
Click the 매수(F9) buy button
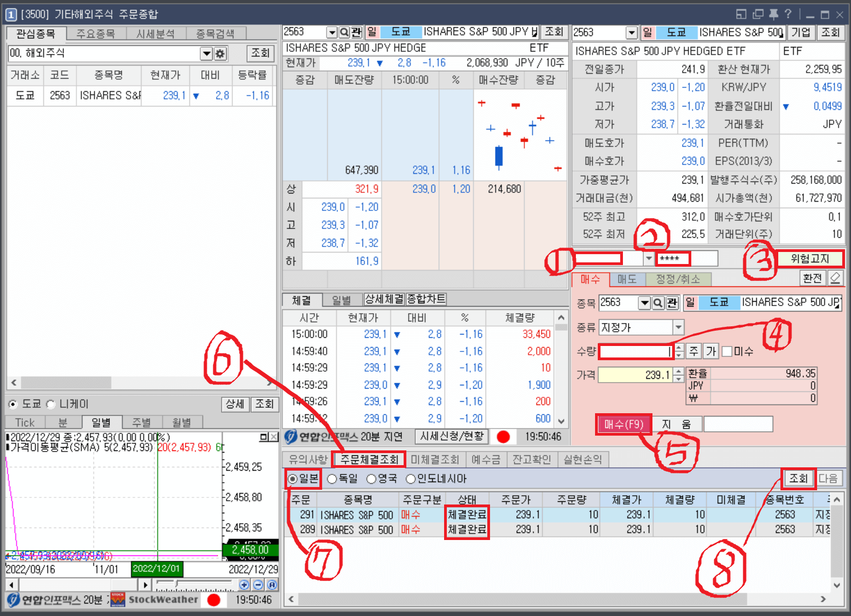(x=623, y=424)
